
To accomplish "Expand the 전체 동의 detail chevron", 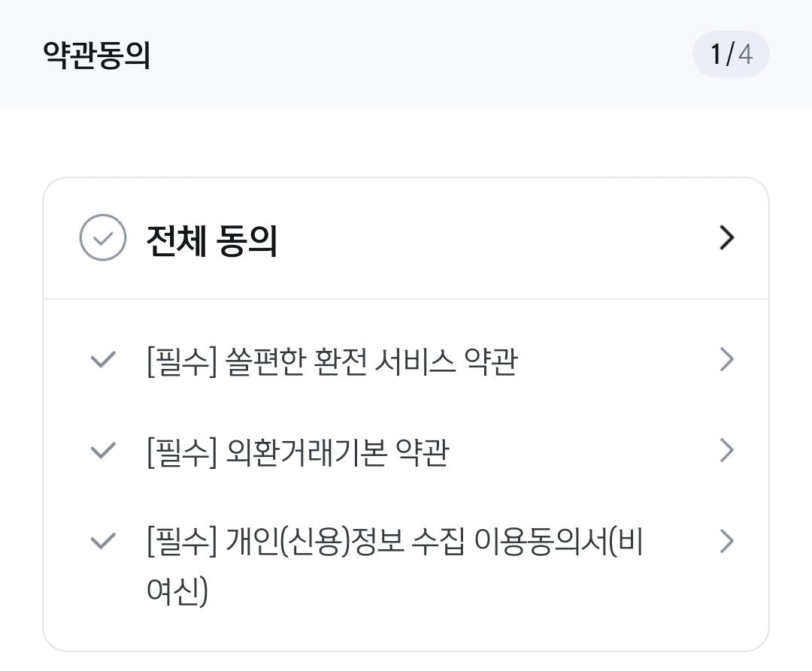I will click(x=726, y=237).
